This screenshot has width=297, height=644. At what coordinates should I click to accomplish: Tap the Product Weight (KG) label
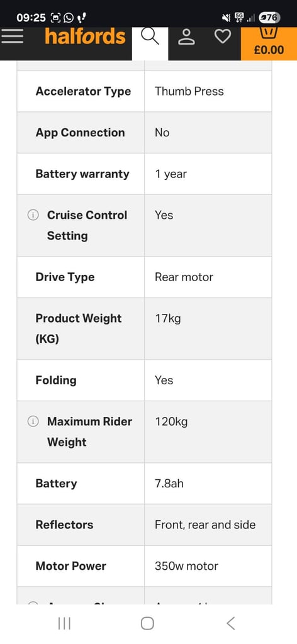coord(79,328)
